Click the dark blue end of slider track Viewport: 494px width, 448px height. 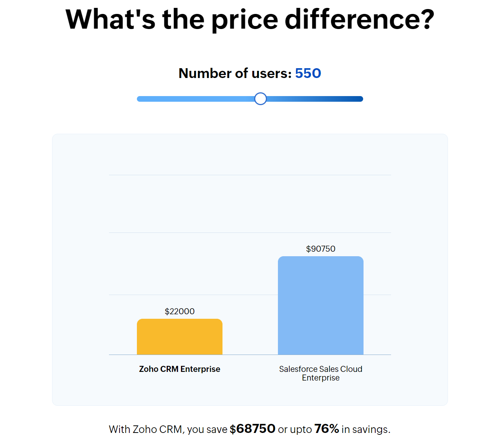point(354,99)
